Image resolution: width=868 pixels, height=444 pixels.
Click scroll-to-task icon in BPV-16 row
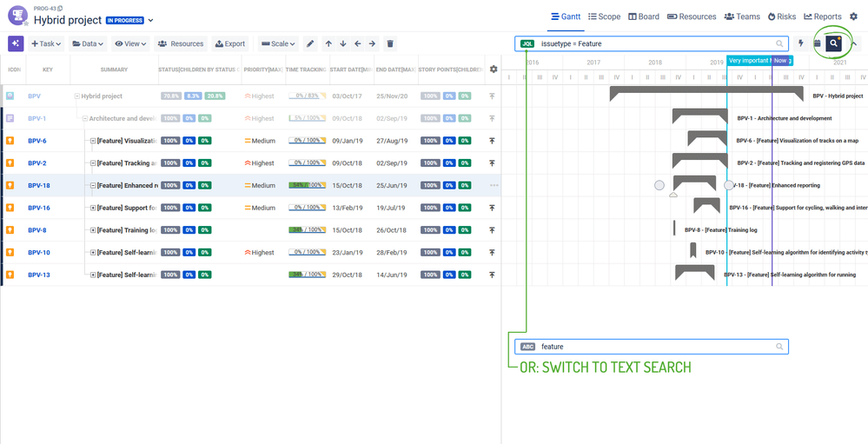(492, 208)
